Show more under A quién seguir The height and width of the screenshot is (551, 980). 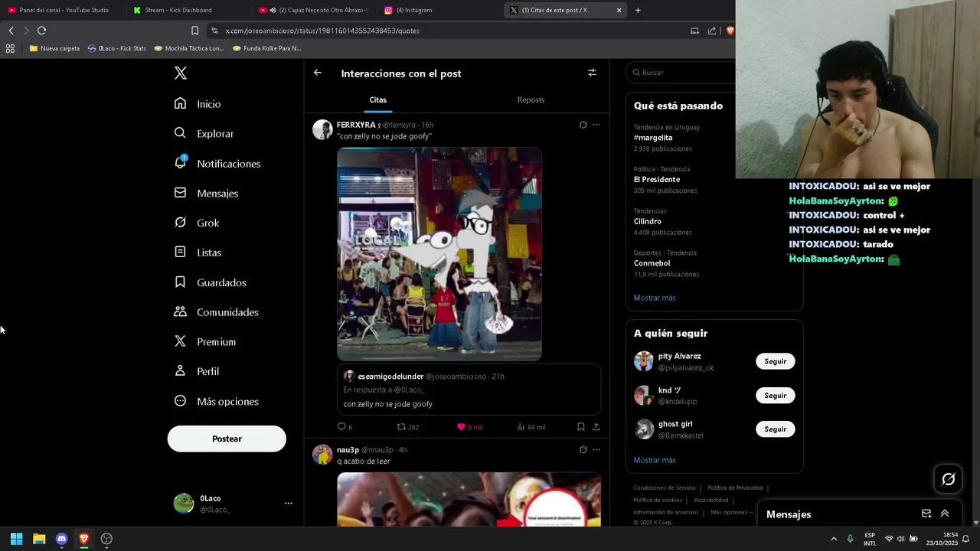coord(655,460)
